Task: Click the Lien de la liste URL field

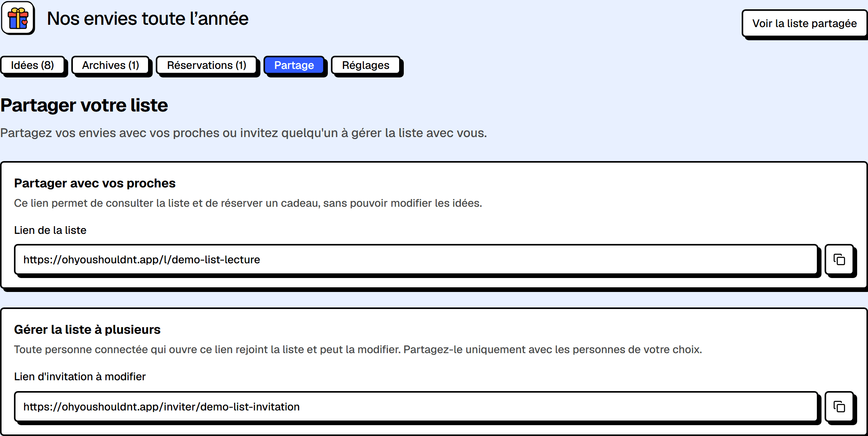Action: pos(416,259)
